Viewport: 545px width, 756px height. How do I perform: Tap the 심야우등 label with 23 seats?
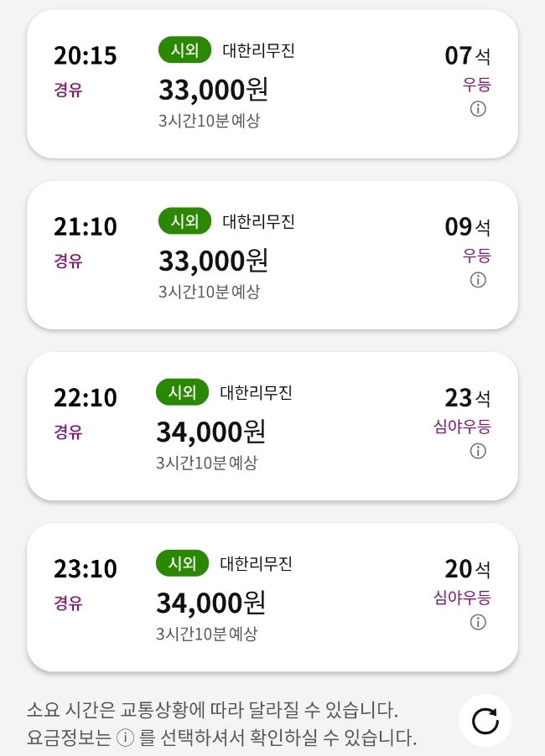(x=462, y=427)
